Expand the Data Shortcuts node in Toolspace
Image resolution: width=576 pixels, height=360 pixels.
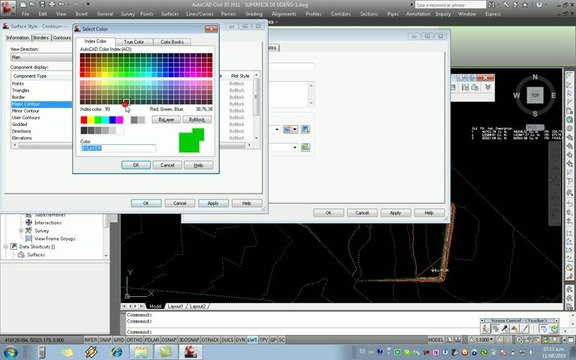[6, 246]
